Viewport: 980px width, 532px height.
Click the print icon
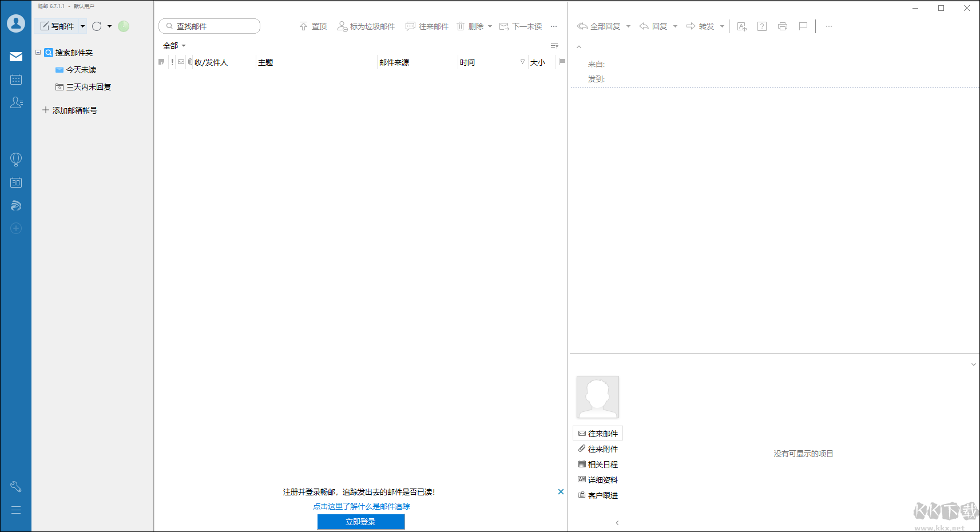(783, 26)
